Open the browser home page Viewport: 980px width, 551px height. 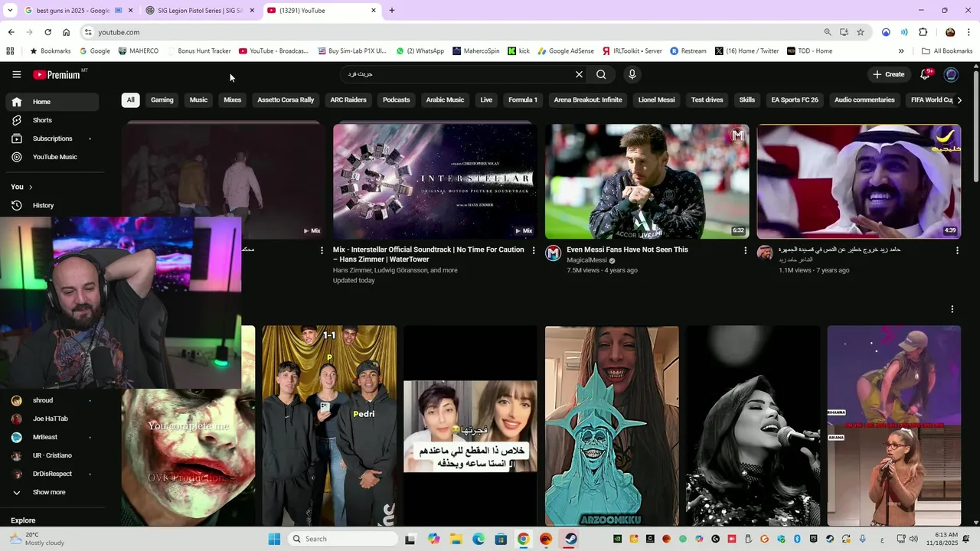click(67, 32)
